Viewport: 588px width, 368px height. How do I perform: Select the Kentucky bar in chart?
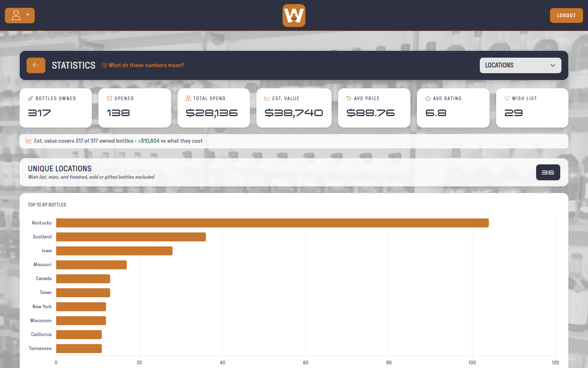[272, 223]
